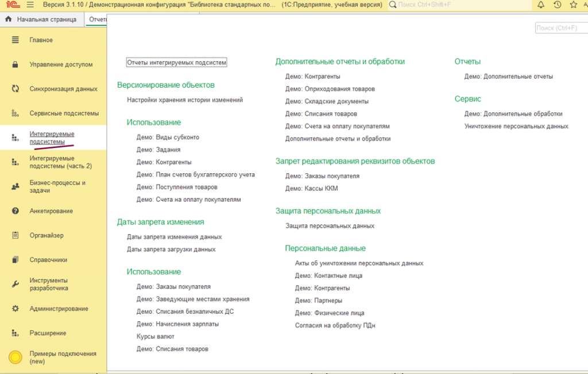Screen dimensions: 588x374
Task: Open Демо: Виды субконто
Action: pyautogui.click(x=168, y=137)
